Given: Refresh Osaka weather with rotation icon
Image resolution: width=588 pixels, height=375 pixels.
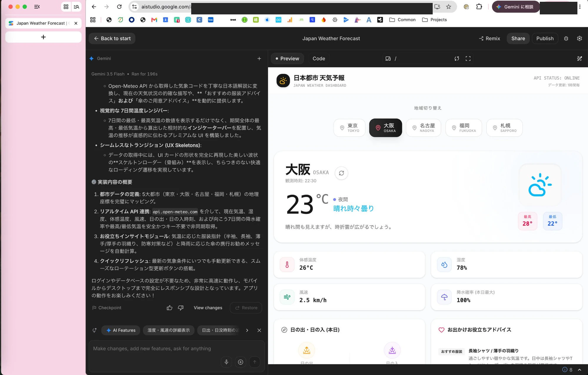Looking at the screenshot, I should [x=341, y=173].
